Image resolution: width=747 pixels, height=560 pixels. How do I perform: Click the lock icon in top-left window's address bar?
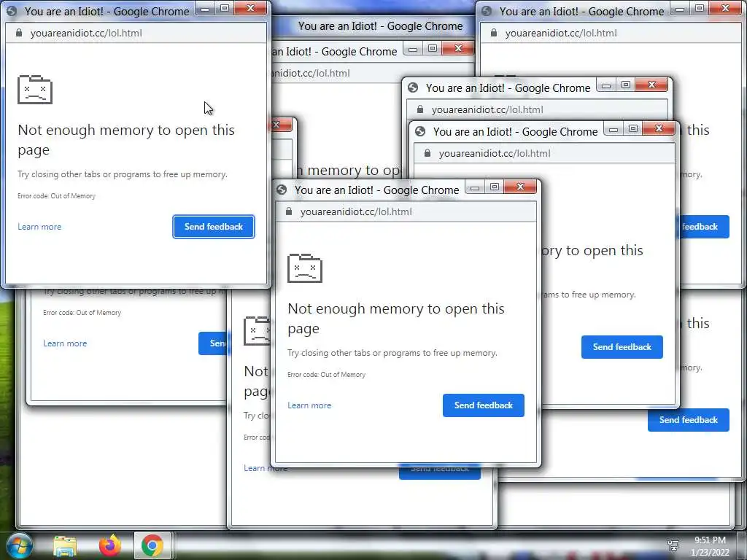click(18, 33)
